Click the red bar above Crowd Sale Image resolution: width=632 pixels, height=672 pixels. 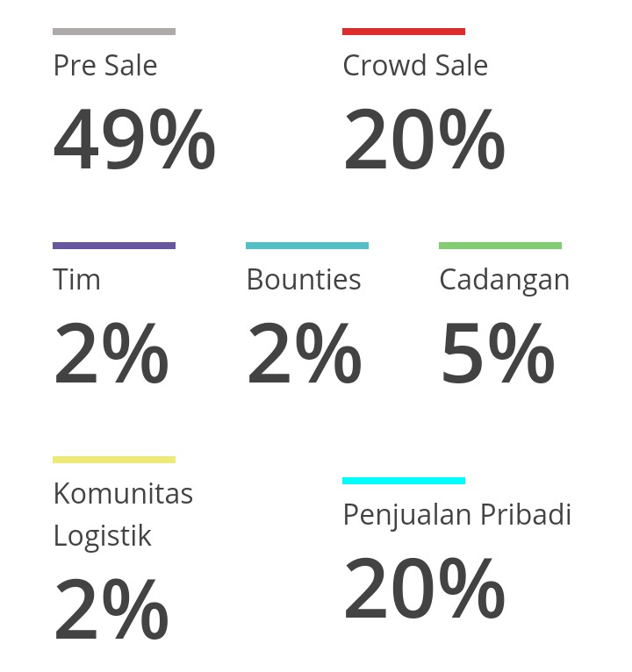click(404, 32)
